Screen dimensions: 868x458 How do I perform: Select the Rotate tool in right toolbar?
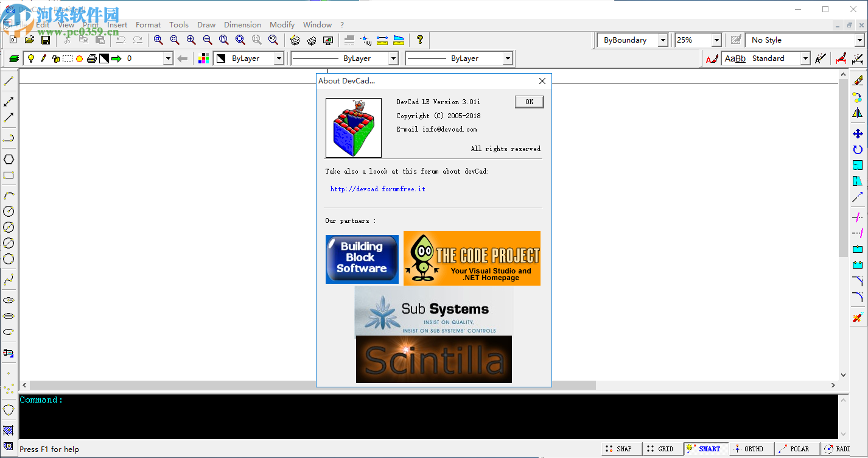click(x=858, y=149)
